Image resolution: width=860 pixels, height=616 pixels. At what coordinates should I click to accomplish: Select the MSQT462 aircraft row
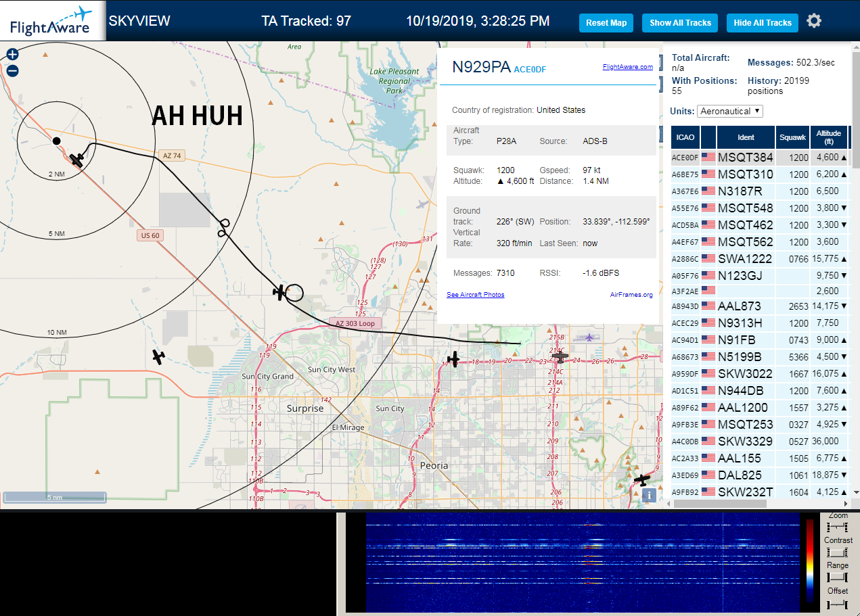761,225
